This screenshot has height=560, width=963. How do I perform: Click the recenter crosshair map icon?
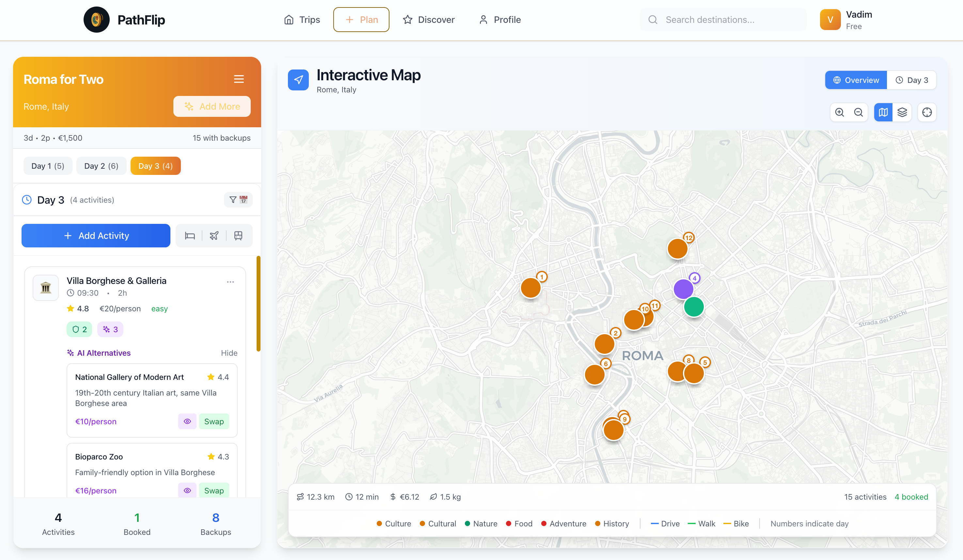pos(927,112)
